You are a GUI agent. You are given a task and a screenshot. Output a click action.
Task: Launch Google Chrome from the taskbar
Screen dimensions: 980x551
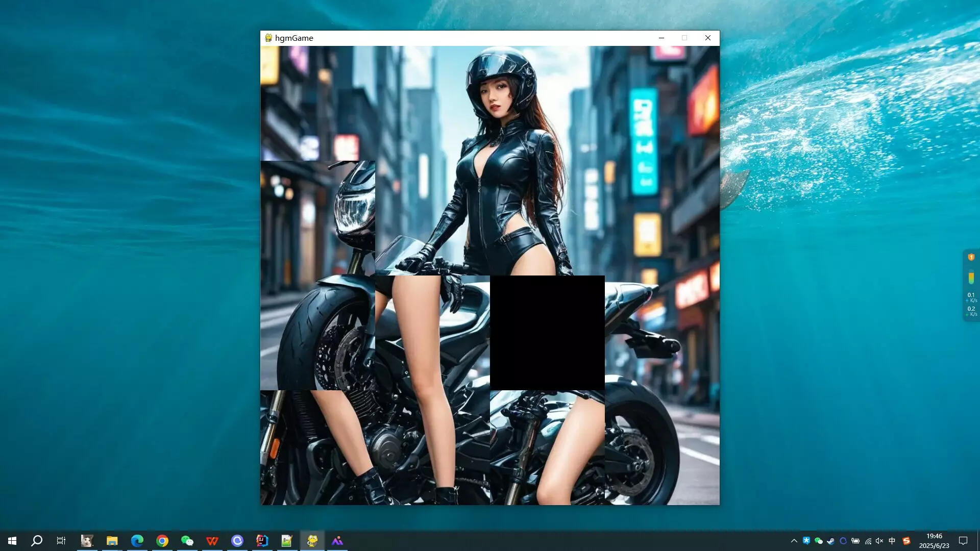point(162,540)
